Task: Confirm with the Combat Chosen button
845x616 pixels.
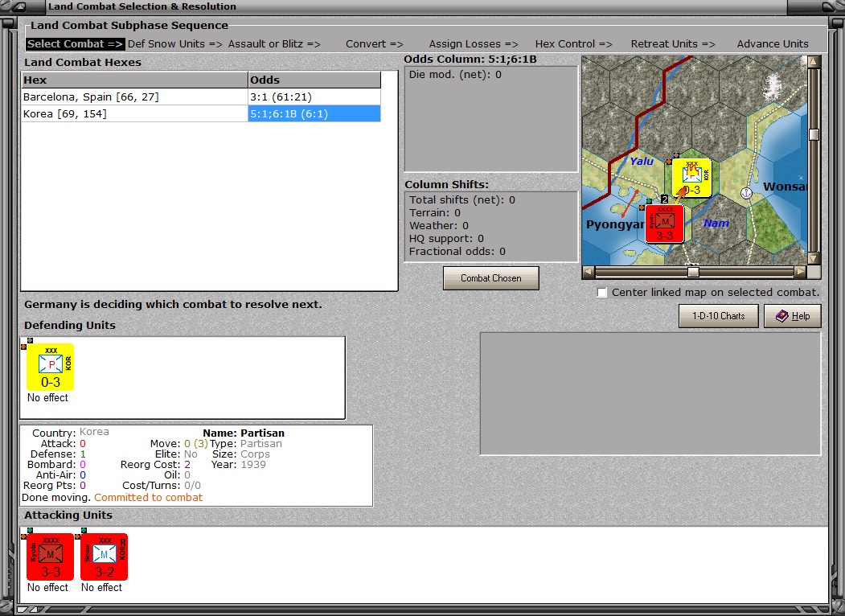Action: coord(491,278)
